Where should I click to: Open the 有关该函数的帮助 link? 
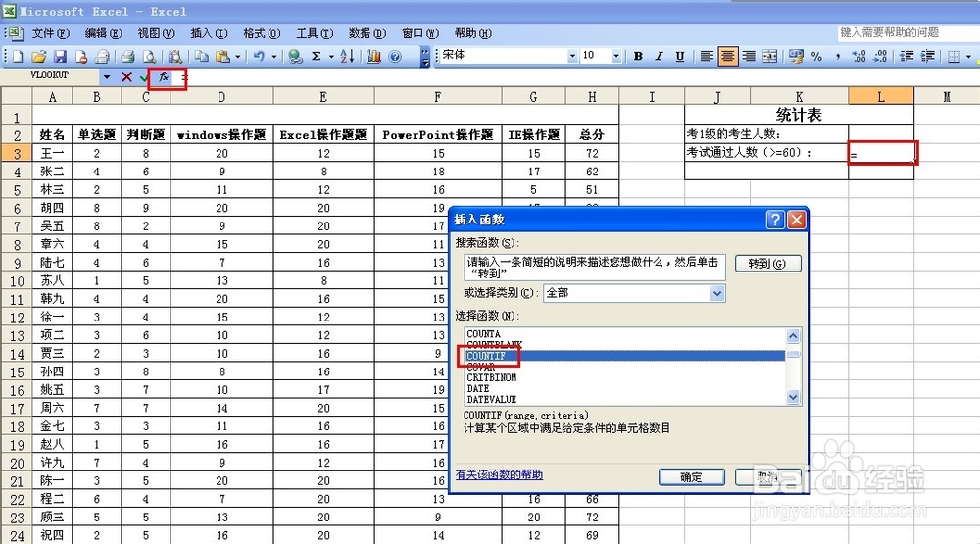[x=499, y=474]
